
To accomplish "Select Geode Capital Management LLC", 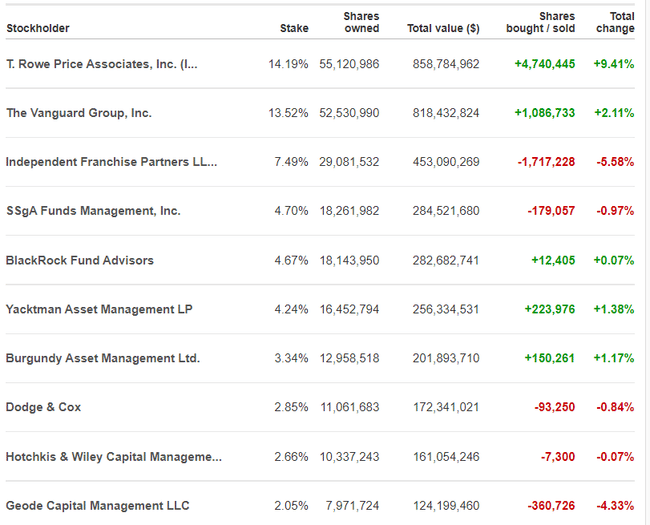I will [x=98, y=505].
